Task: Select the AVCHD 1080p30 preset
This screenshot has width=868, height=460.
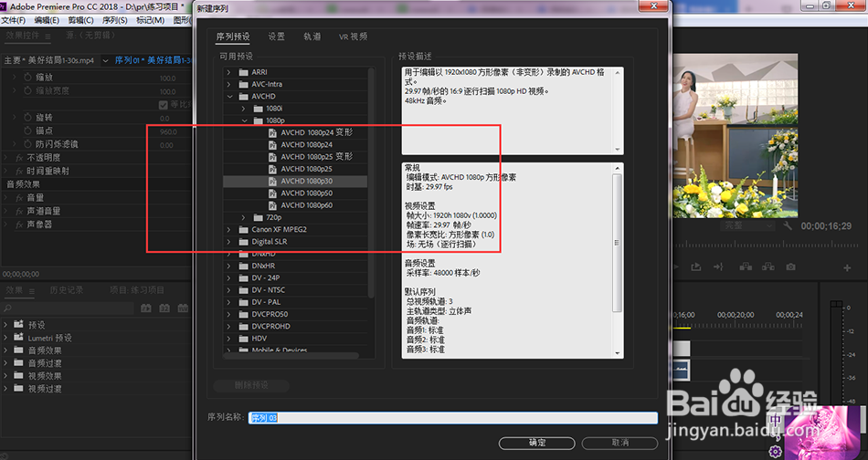Action: [x=295, y=181]
